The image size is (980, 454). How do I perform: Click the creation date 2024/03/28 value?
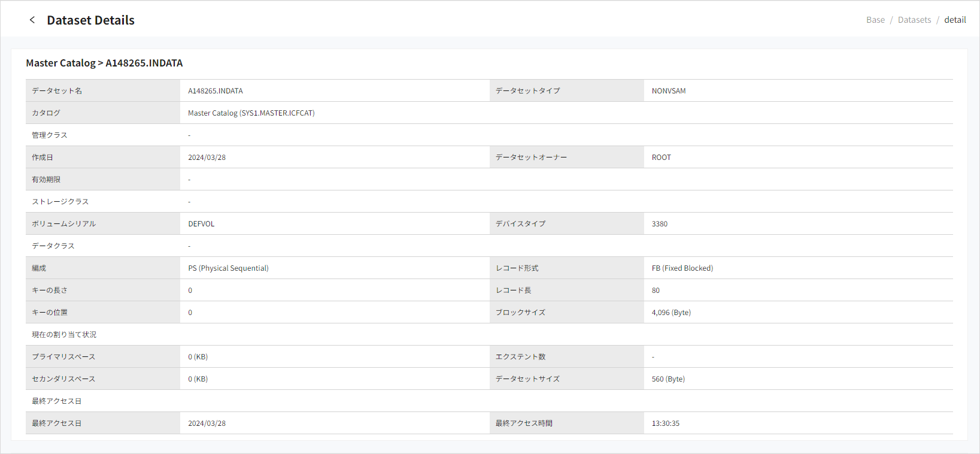tap(207, 158)
